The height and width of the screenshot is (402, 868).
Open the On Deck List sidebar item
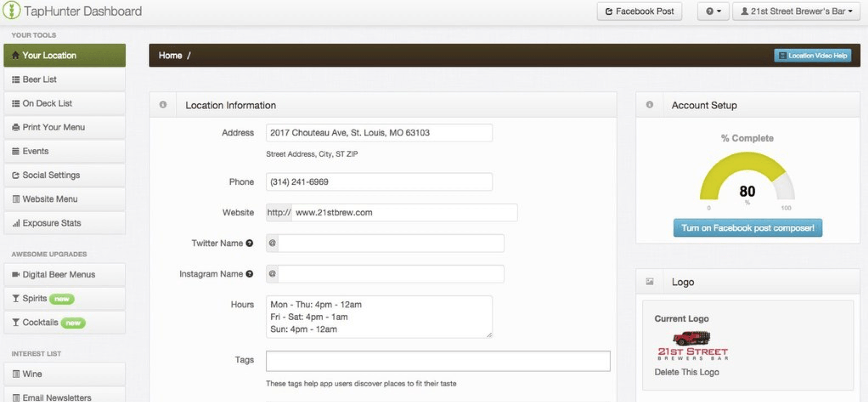[65, 103]
